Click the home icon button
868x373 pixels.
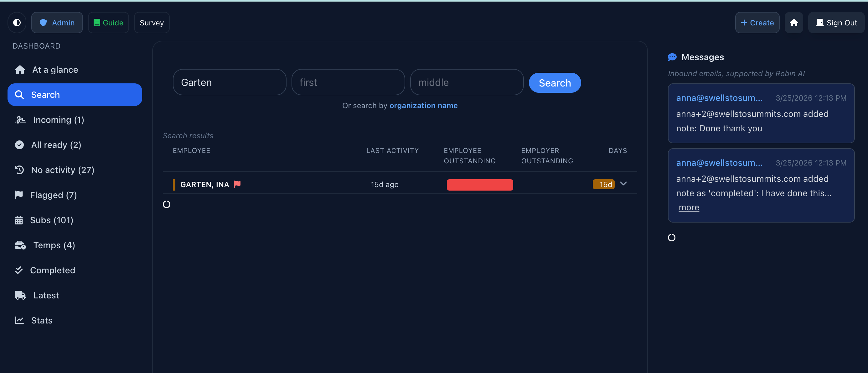(x=793, y=23)
